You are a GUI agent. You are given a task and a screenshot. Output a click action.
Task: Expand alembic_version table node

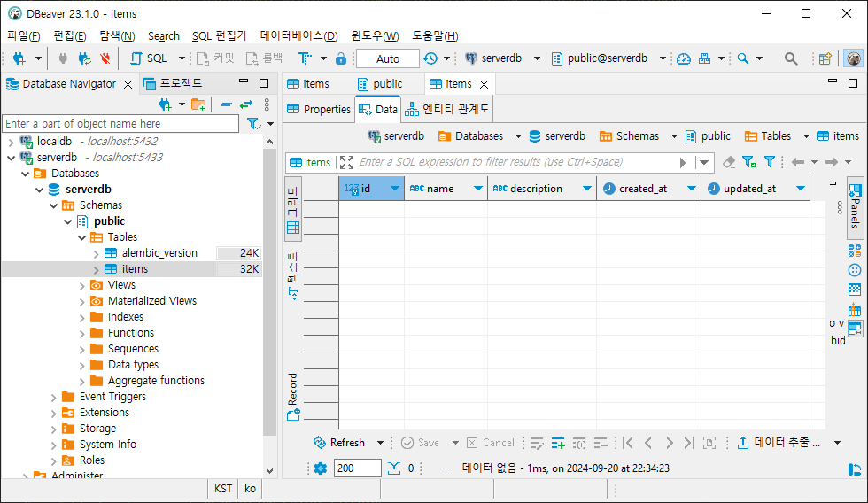pyautogui.click(x=97, y=253)
